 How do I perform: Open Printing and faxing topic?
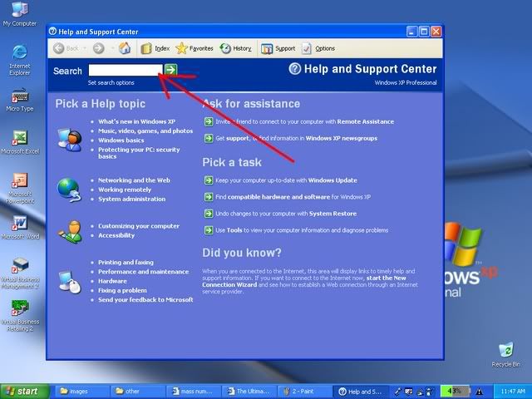[126, 263]
